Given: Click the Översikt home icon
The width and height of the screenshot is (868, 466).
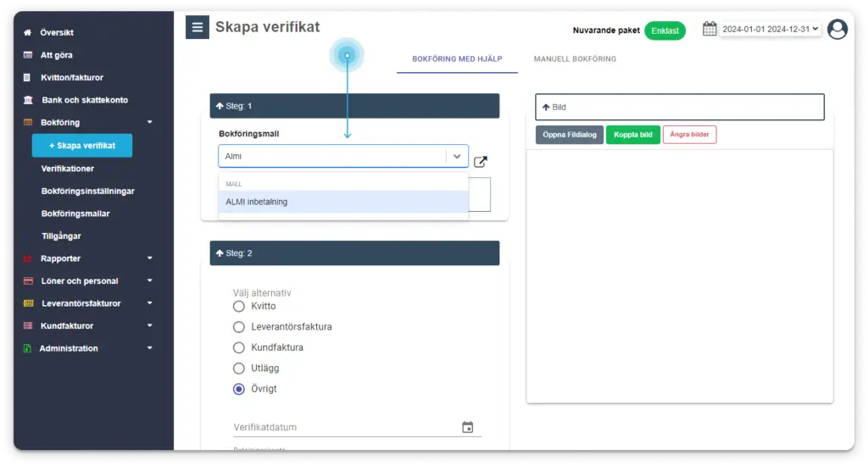Looking at the screenshot, I should [28, 33].
